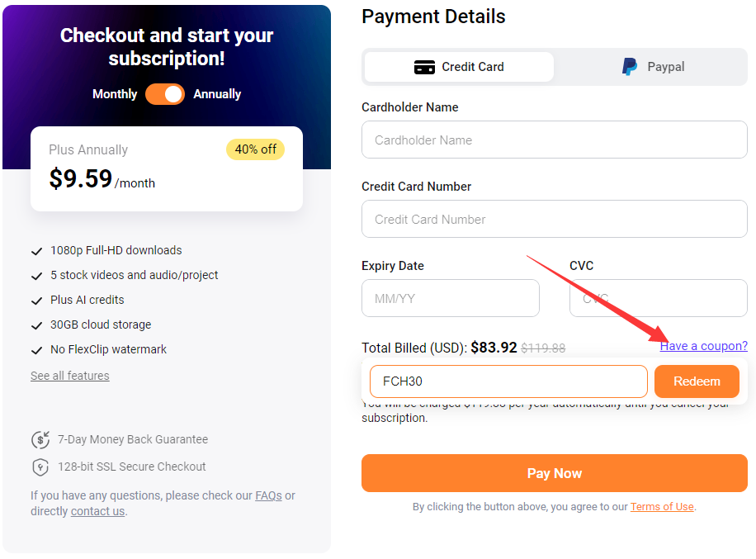Click the checkmark beside No FlexClip watermark
The height and width of the screenshot is (559, 756).
pos(37,349)
